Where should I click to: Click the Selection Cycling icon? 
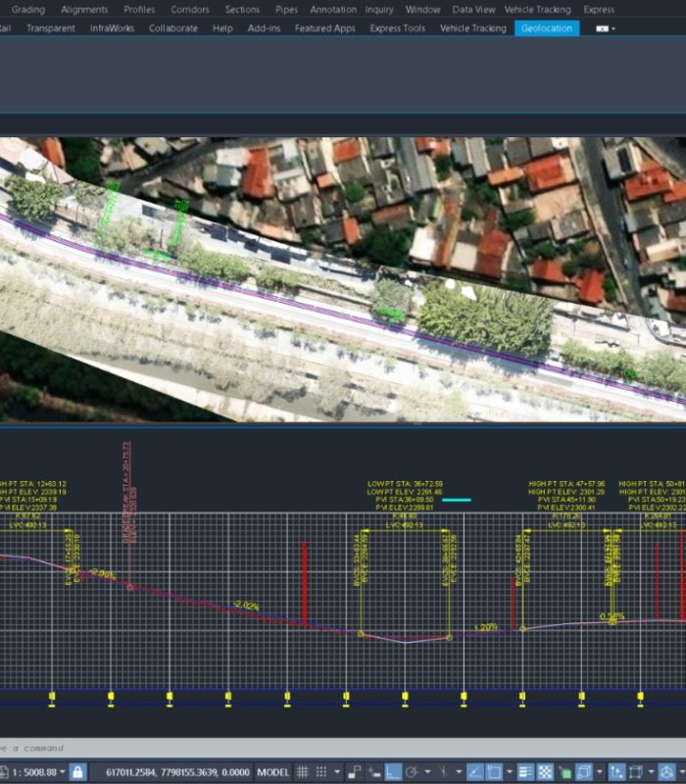(x=564, y=772)
